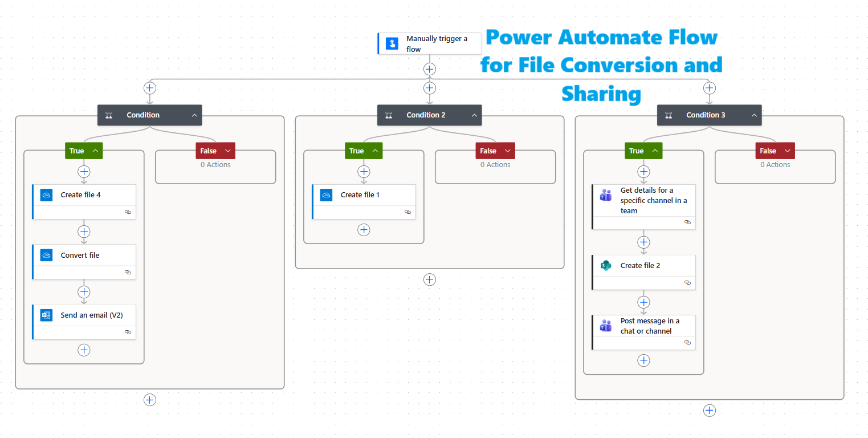This screenshot has height=438, width=868.
Task: Click the connection link icon on Create file 2
Action: point(687,282)
